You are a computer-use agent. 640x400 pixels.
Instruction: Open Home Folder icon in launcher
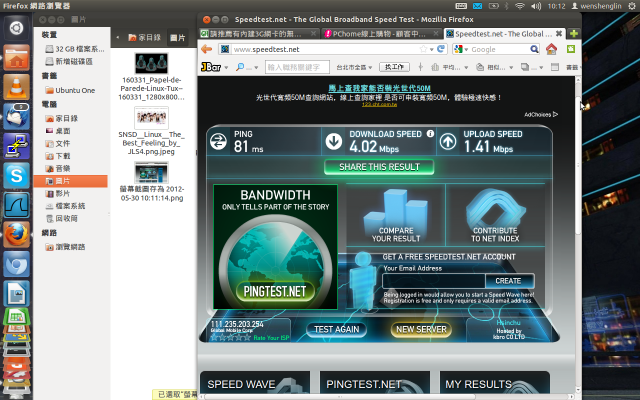(x=16, y=58)
